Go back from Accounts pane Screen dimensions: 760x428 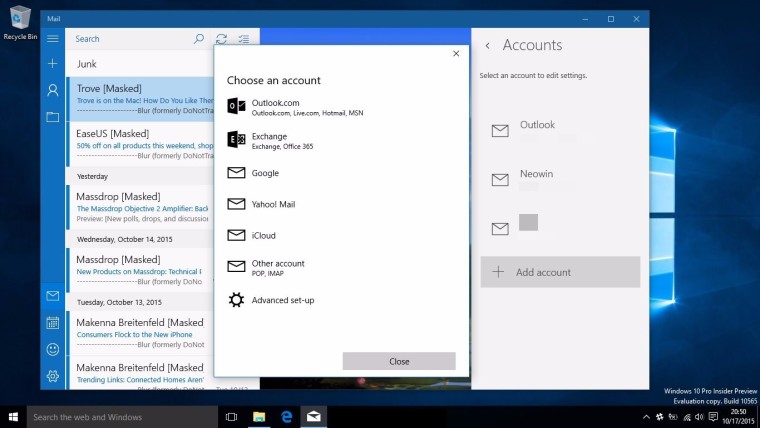488,46
